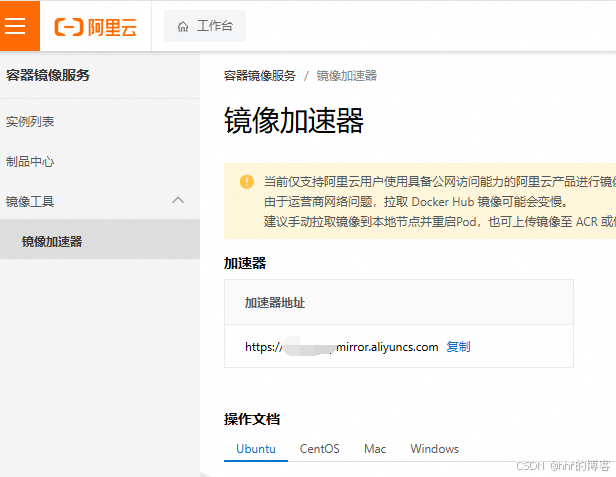Select 镜像加速器 in the sidebar
Screen dimensions: 616x477
tap(100, 241)
